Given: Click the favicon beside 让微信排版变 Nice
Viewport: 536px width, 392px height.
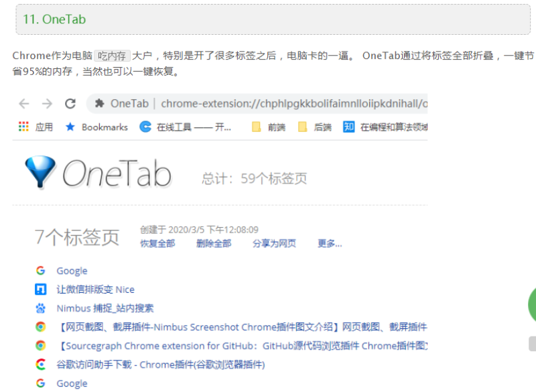Looking at the screenshot, I should (x=41, y=289).
